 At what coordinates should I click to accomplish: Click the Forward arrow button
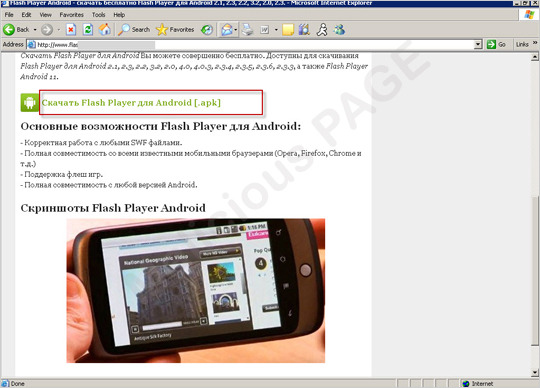click(x=47, y=30)
